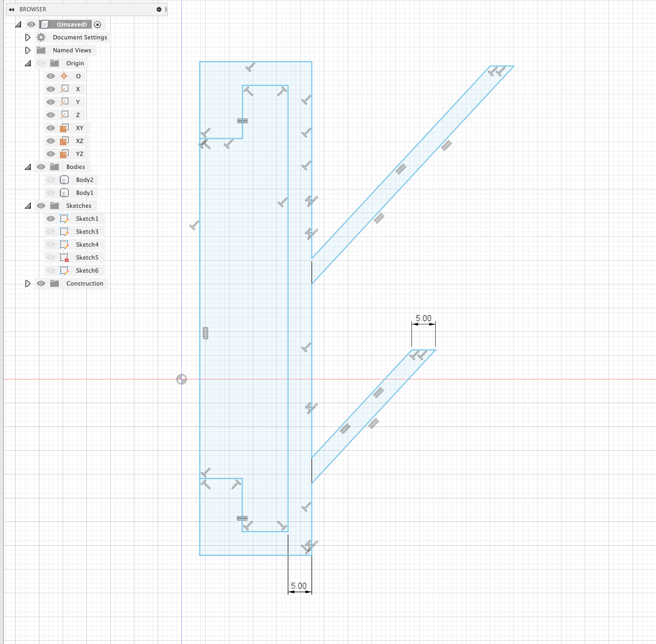
Task: Expand the Construction folder
Action: 28,283
